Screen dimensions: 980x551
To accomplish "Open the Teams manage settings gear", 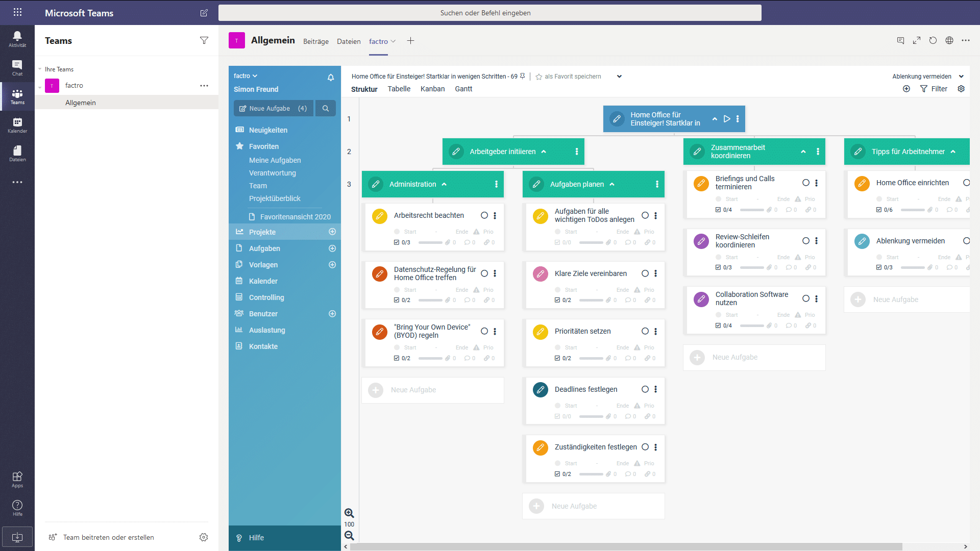I will tap(204, 537).
